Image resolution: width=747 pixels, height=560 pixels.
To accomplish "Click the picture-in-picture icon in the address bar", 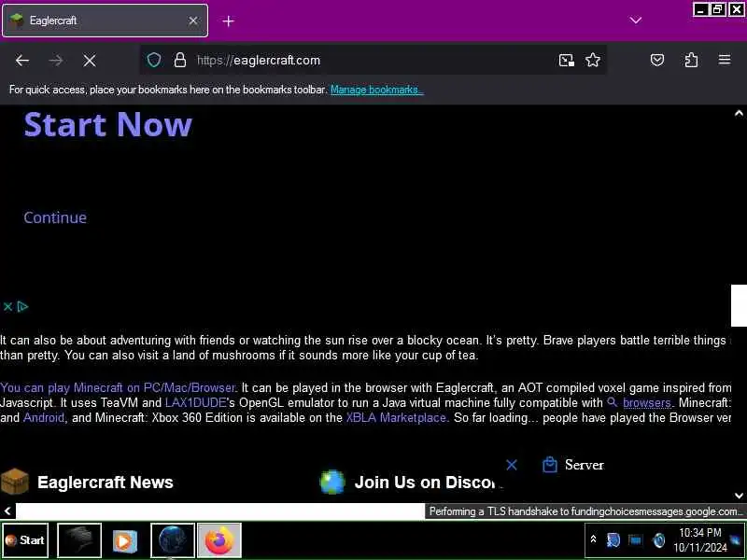I will tap(566, 60).
